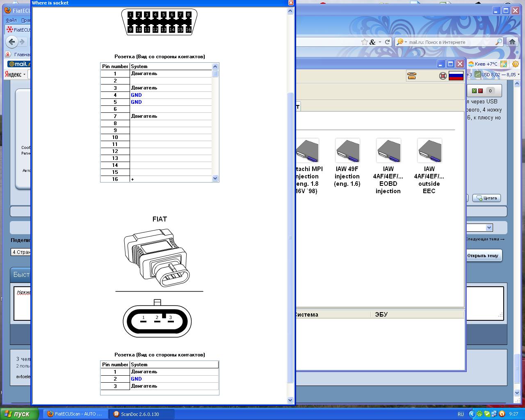525x420 pixels.
Task: Select the IAW 4AF/4EF EOBD injection module icon
Action: 388,151
